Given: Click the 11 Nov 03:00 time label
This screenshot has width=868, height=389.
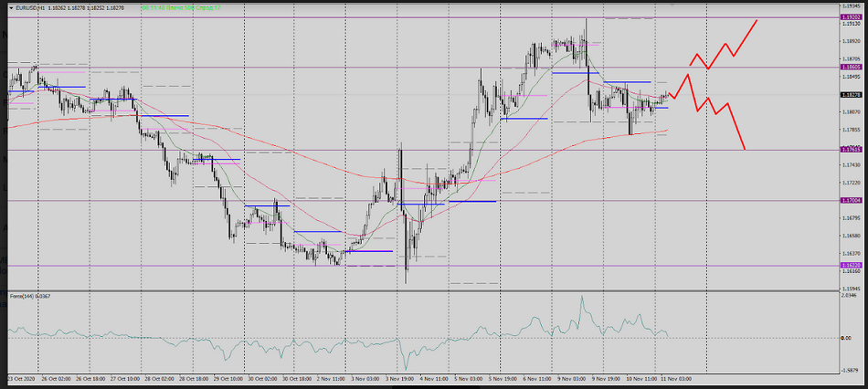Looking at the screenshot, I should [676, 378].
